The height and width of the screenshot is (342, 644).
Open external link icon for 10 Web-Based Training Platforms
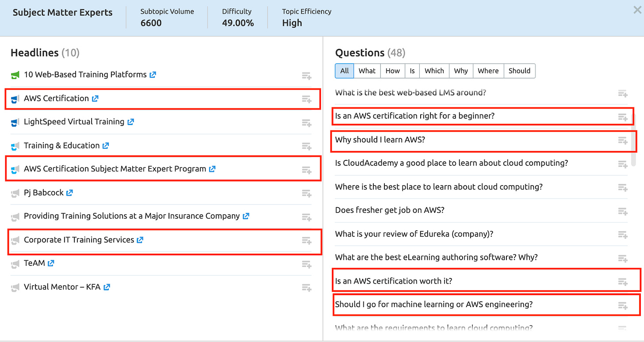click(153, 75)
